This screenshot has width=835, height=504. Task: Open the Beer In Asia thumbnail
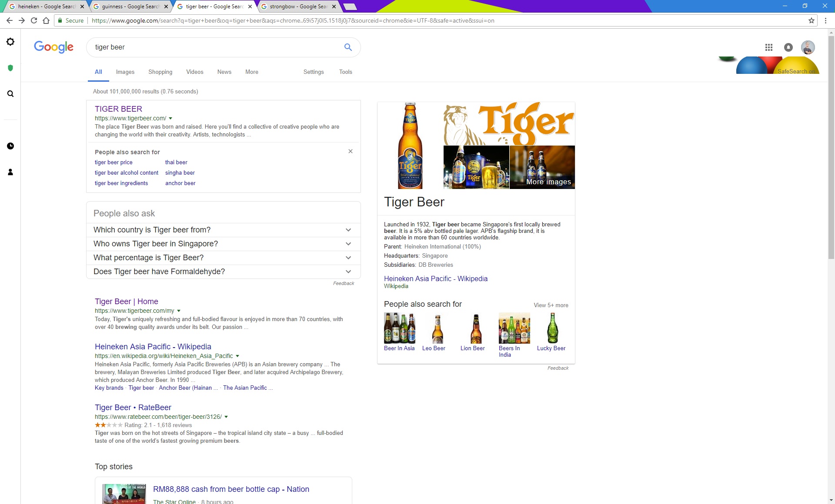tap(400, 328)
